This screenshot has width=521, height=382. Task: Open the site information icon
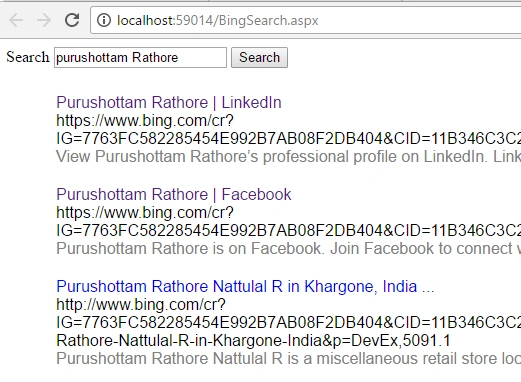pyautogui.click(x=104, y=20)
